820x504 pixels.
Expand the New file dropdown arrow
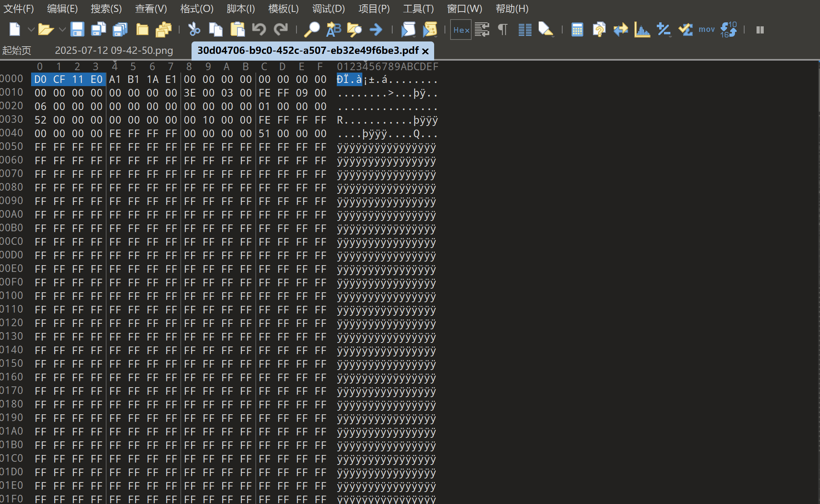[31, 30]
